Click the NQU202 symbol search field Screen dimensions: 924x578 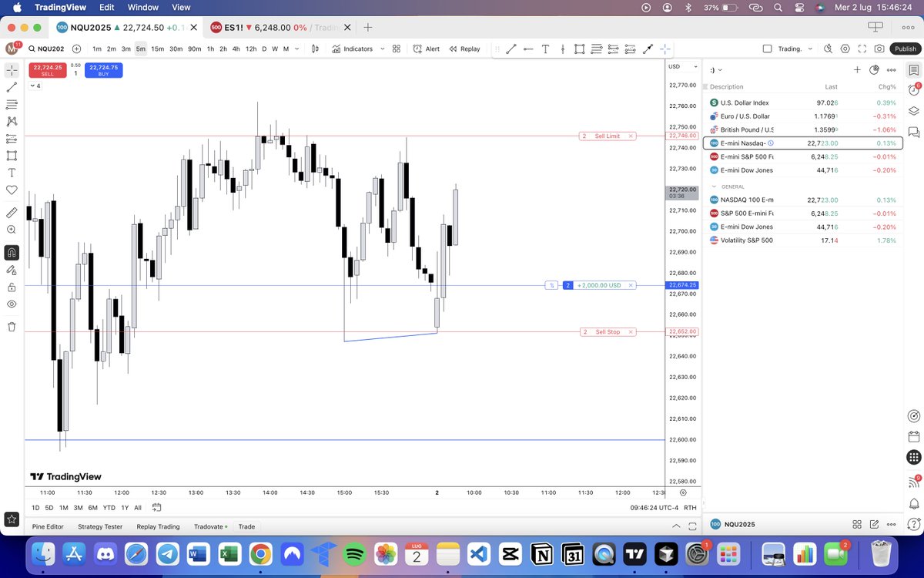click(x=46, y=49)
